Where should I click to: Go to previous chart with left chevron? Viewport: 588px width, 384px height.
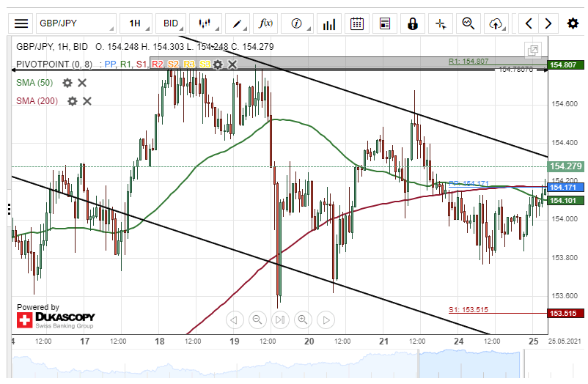(529, 23)
